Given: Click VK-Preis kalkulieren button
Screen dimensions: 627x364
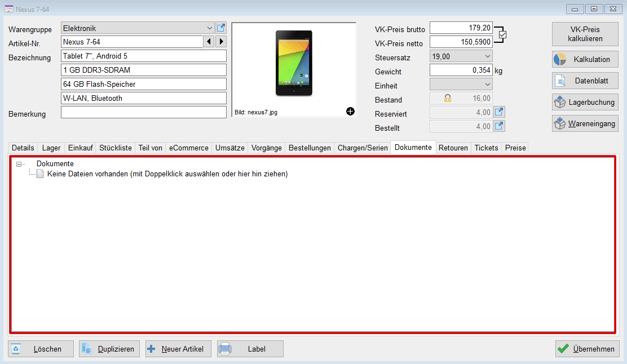Looking at the screenshot, I should coord(585,34).
